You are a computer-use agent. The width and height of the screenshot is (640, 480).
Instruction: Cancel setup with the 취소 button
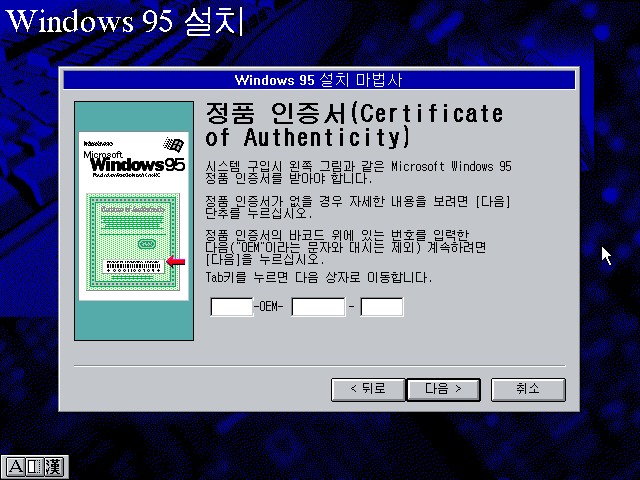coord(528,389)
